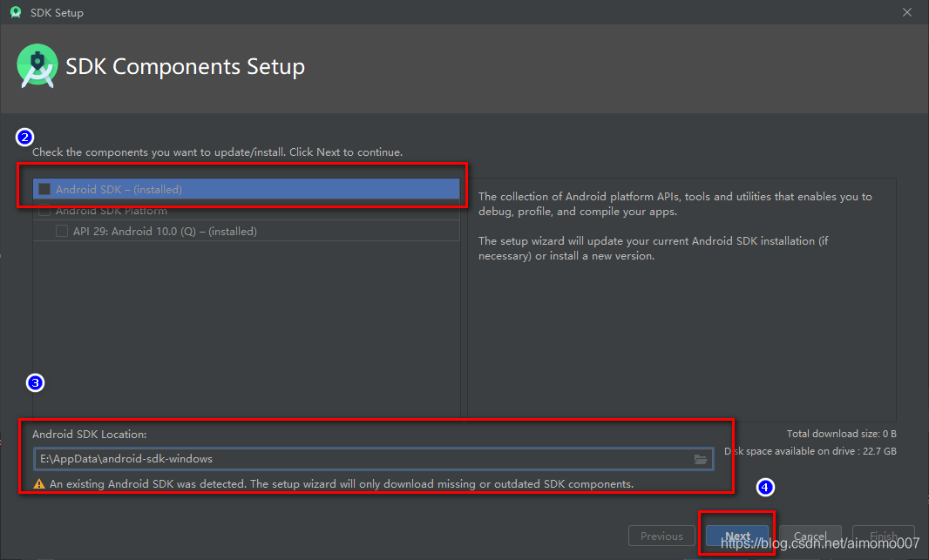This screenshot has width=929, height=560.
Task: Click the yellow warning triangle icon
Action: pyautogui.click(x=39, y=483)
